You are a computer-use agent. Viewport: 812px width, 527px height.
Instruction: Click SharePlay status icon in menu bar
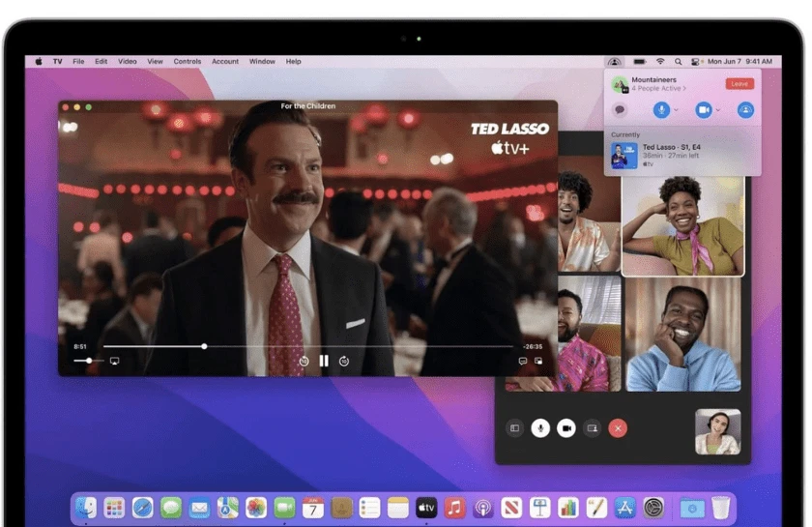tap(615, 61)
